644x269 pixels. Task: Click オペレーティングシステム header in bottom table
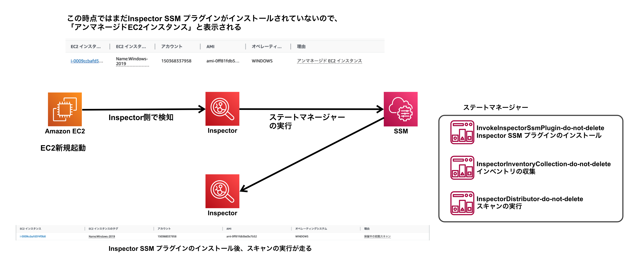tap(311, 229)
